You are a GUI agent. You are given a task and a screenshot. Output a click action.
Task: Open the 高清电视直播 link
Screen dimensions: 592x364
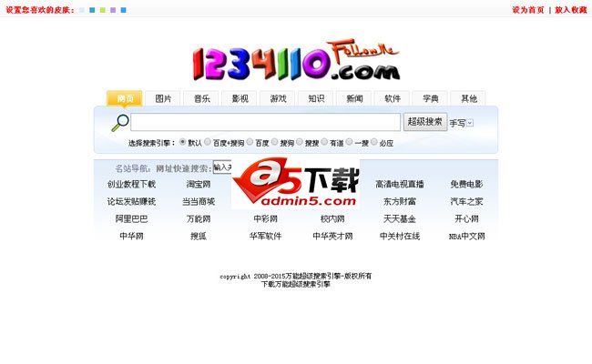click(400, 184)
